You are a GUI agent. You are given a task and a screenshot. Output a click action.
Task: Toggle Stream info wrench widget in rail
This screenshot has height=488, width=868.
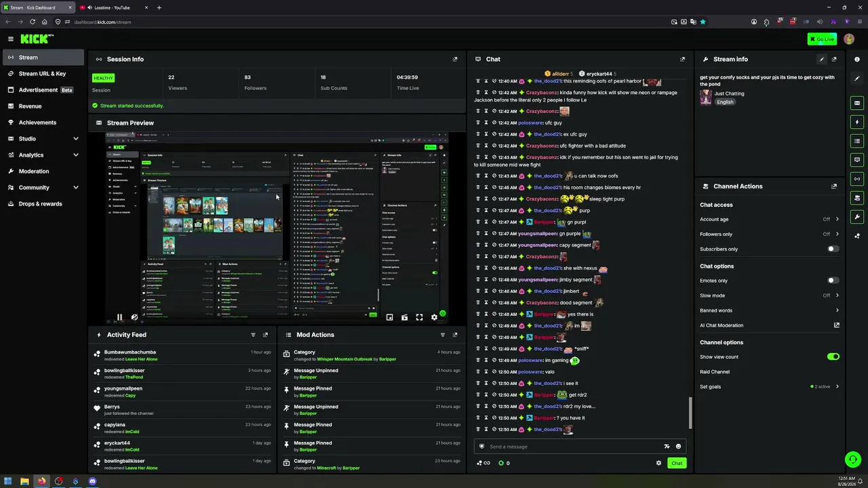tap(857, 217)
